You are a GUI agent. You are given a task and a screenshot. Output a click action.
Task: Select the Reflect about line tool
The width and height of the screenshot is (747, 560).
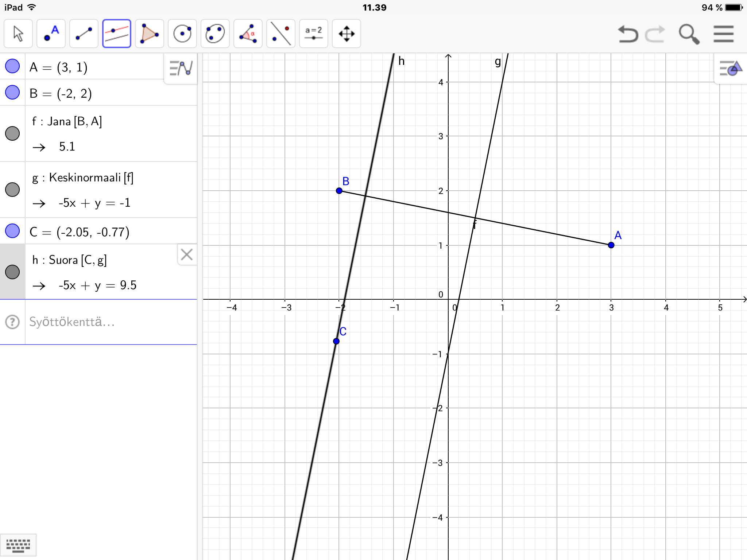coord(281,34)
